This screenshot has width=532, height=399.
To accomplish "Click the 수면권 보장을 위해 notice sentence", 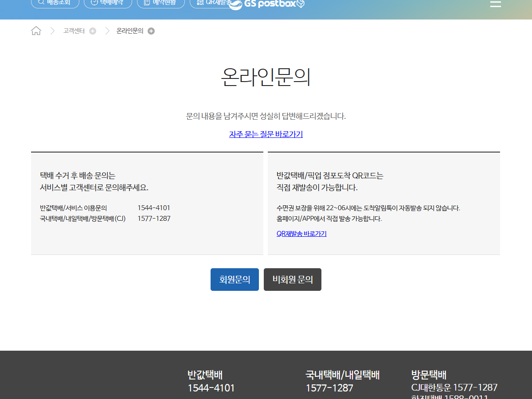I will (x=368, y=208).
